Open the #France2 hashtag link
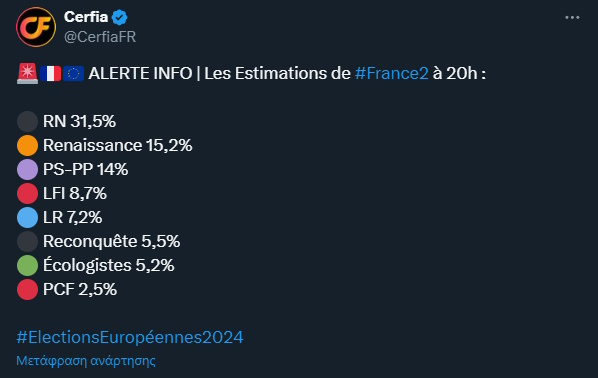The width and height of the screenshot is (598, 378). pyautogui.click(x=392, y=73)
